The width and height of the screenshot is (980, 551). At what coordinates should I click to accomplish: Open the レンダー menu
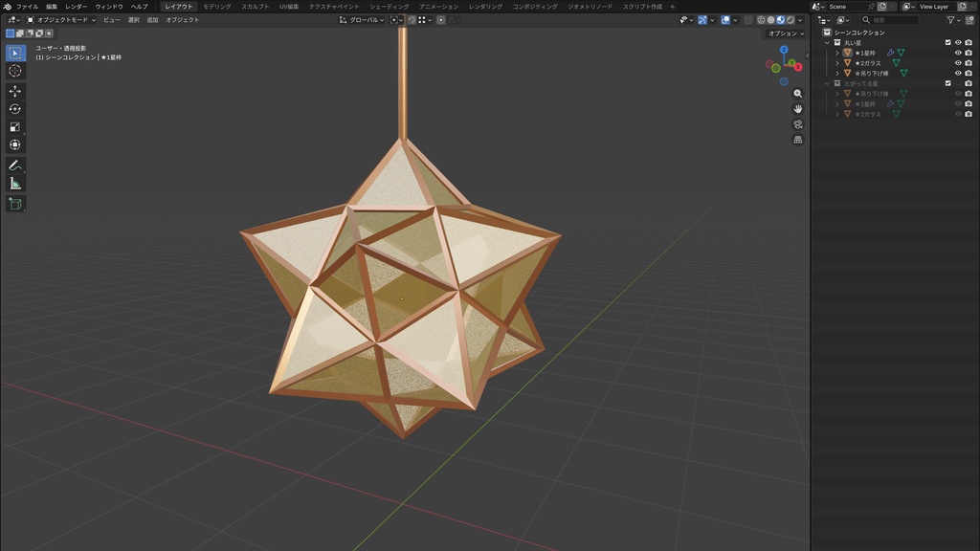77,7
